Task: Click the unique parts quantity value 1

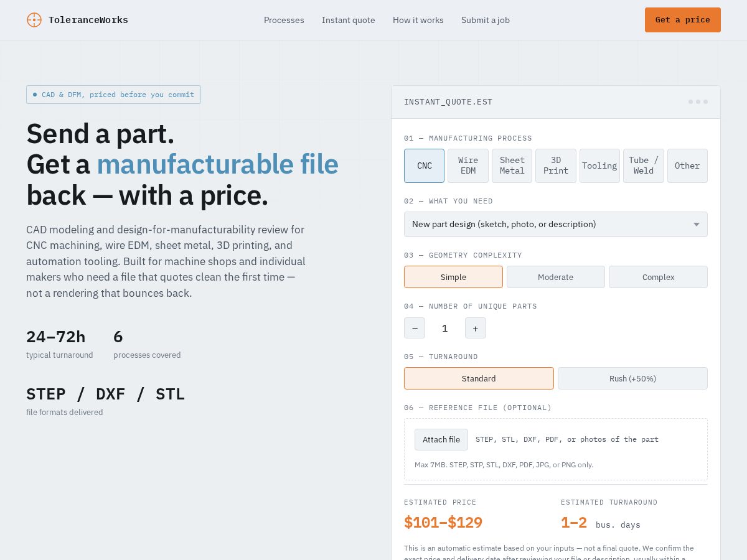Action: 445,328
